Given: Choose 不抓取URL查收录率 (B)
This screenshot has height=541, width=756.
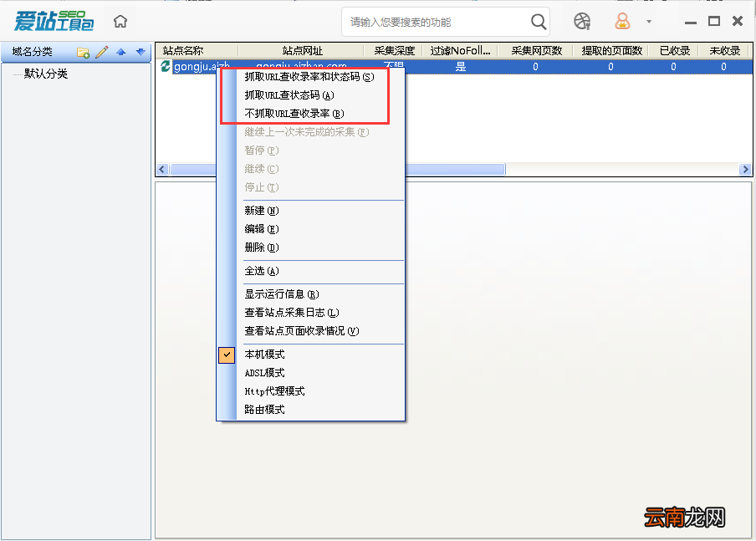Looking at the screenshot, I should click(x=294, y=114).
